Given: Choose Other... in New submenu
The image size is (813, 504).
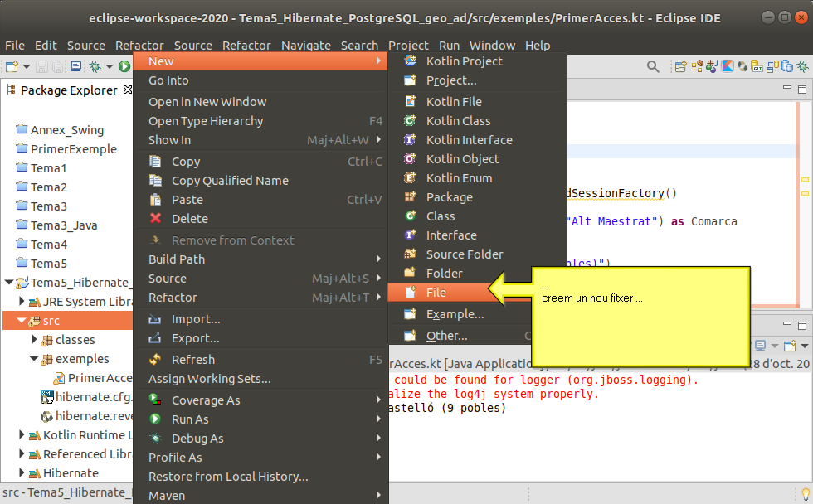Looking at the screenshot, I should [x=461, y=336].
